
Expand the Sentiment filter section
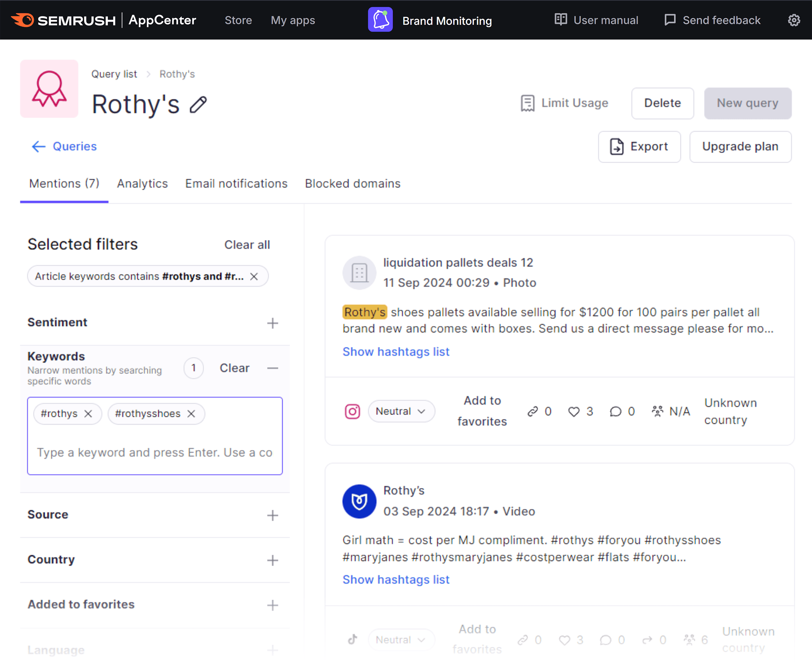coord(272,323)
